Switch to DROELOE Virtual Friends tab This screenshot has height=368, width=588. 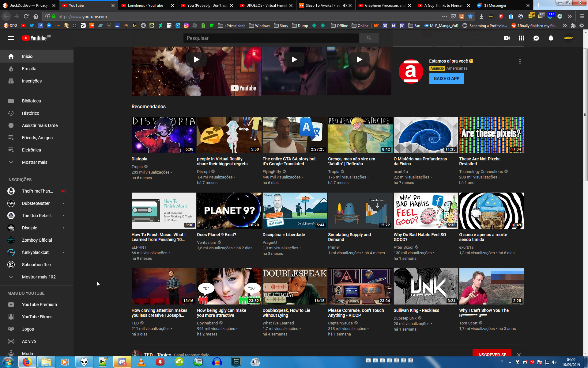266,6
